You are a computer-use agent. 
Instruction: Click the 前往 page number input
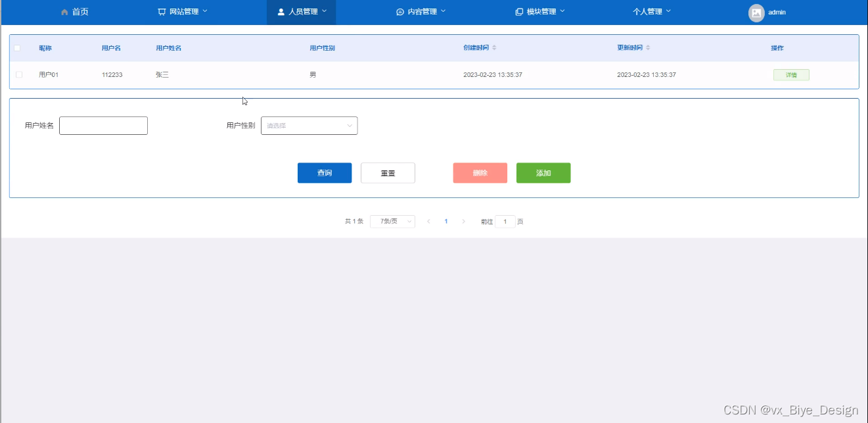click(x=505, y=222)
